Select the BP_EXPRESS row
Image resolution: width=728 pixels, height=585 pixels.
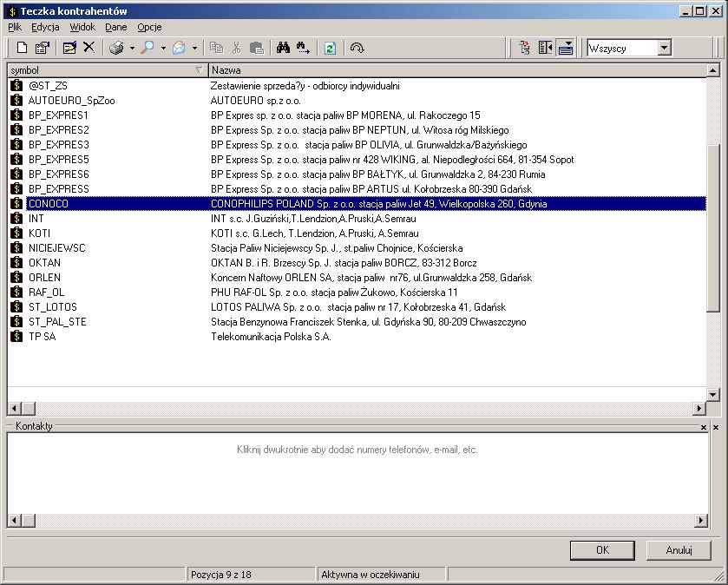[357, 189]
